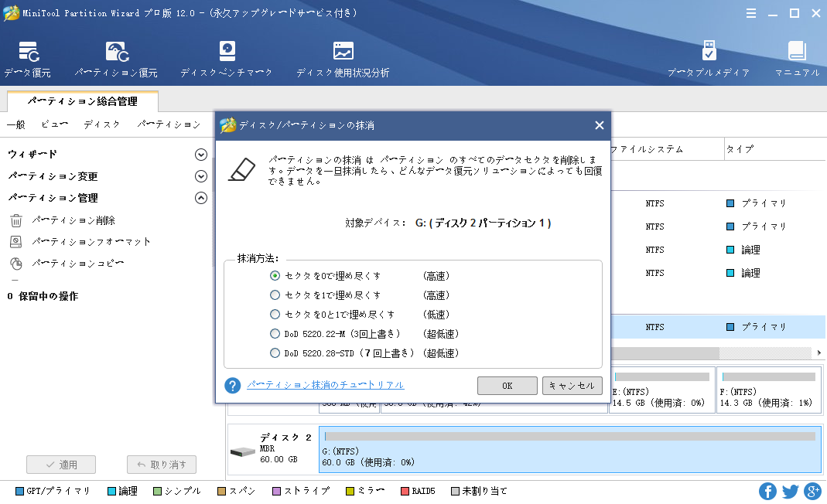The height and width of the screenshot is (504, 827).
Task: Open the パーティション menu
Action: tap(169, 124)
